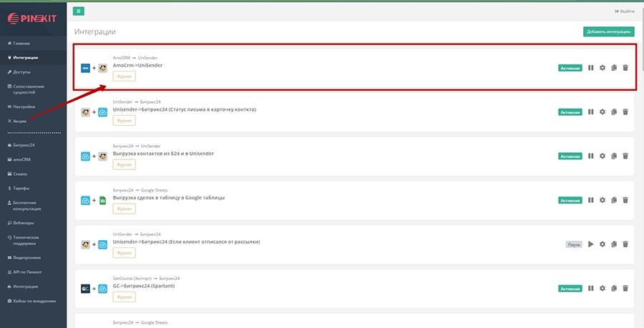Resume the paused Unisender->Битрикс24 unsubscribe integration

[591, 244]
